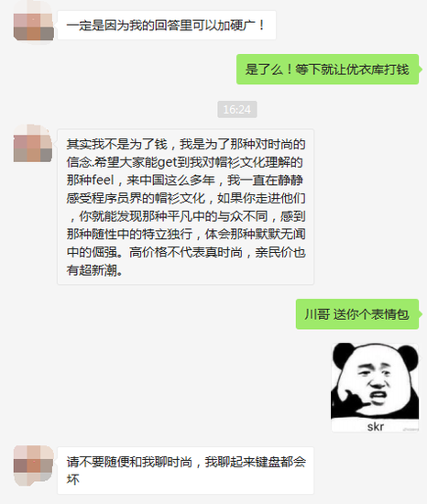Select the long message starting 其实我不是为了钱

coord(185,207)
